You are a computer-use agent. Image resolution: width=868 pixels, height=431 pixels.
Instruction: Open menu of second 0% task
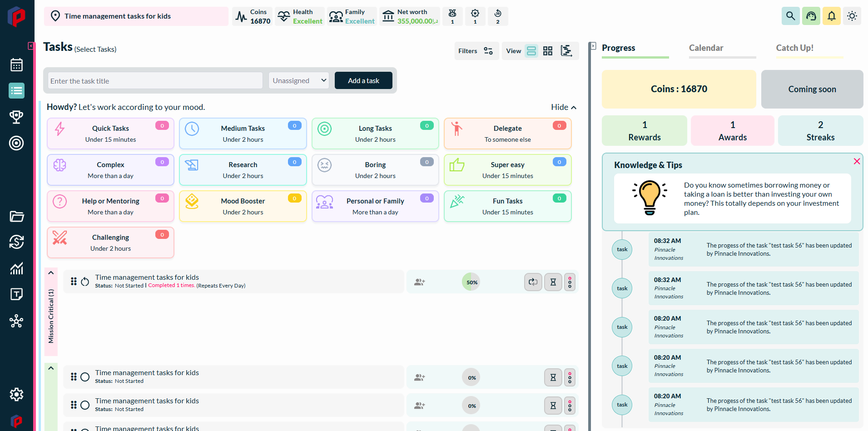(x=570, y=406)
